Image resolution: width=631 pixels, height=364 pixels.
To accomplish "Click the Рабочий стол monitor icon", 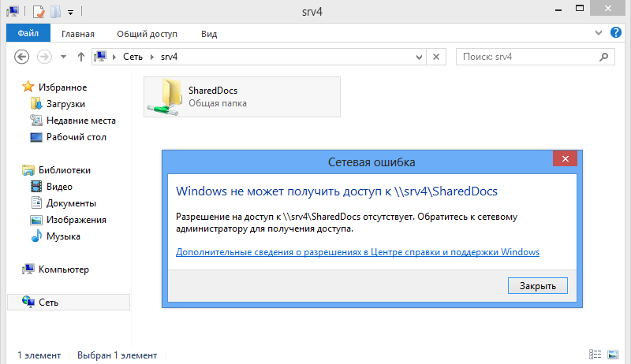I will (x=36, y=137).
